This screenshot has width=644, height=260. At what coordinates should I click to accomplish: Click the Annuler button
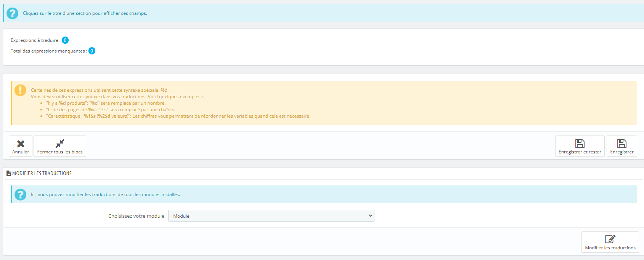coord(21,146)
